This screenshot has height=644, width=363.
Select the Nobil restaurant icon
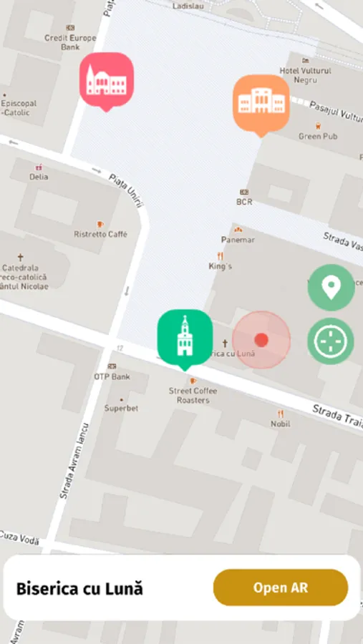pos(281,414)
